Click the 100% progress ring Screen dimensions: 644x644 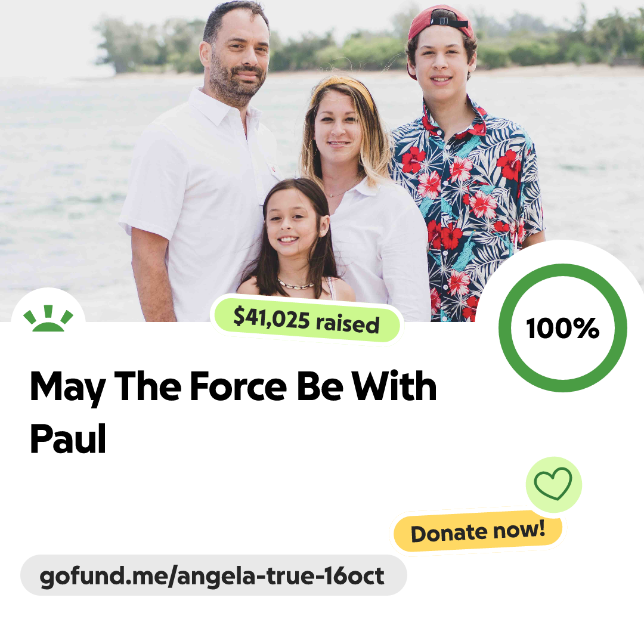click(563, 328)
